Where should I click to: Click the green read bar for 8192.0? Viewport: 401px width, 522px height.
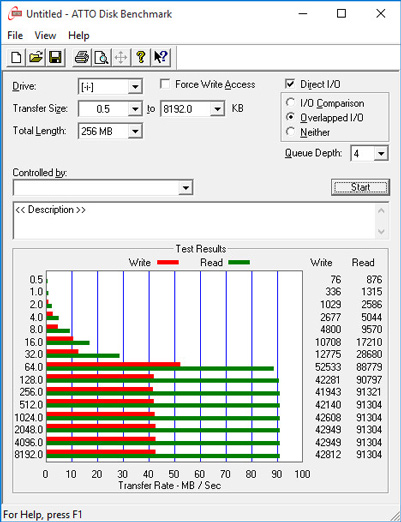tap(163, 456)
